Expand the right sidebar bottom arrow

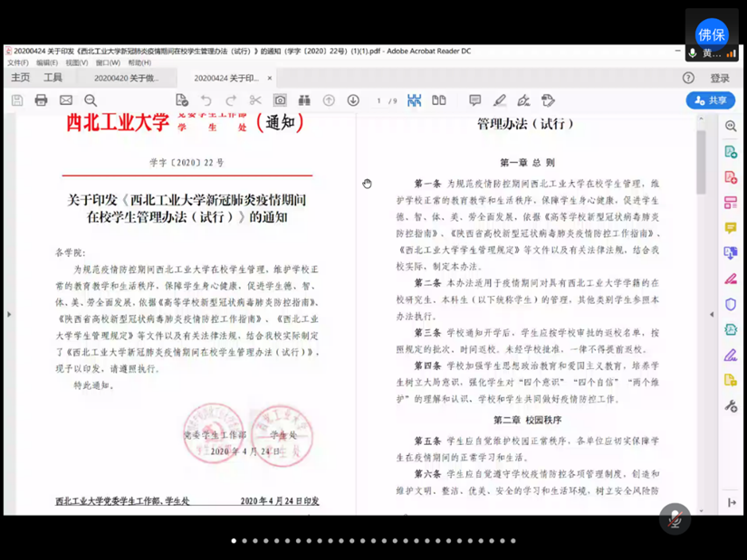731,503
